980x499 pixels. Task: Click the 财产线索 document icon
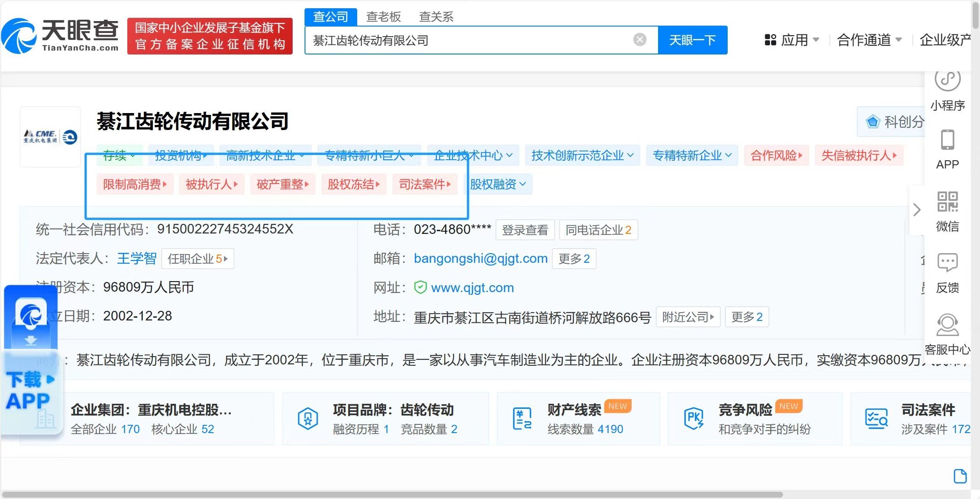pyautogui.click(x=522, y=418)
